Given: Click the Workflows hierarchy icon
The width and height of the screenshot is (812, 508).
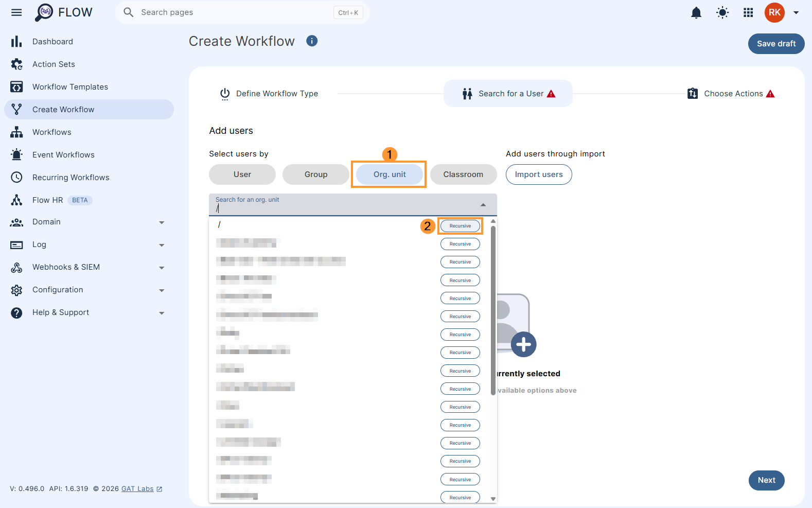Looking at the screenshot, I should point(16,132).
